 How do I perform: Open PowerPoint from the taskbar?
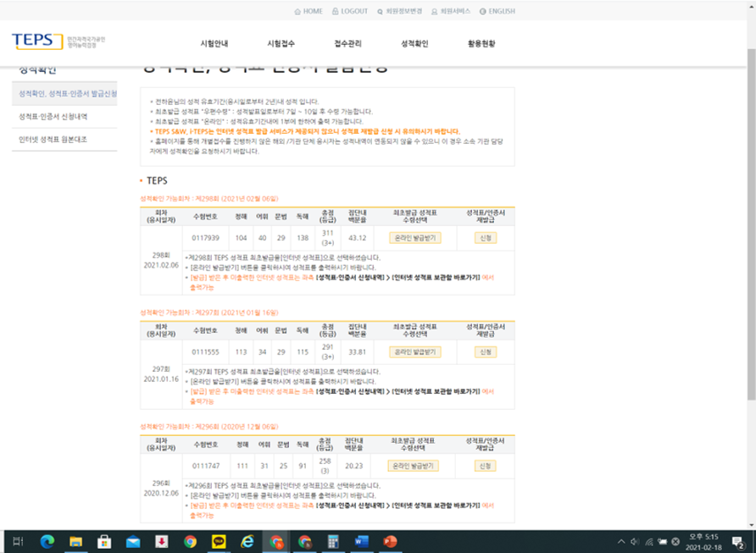[391, 541]
